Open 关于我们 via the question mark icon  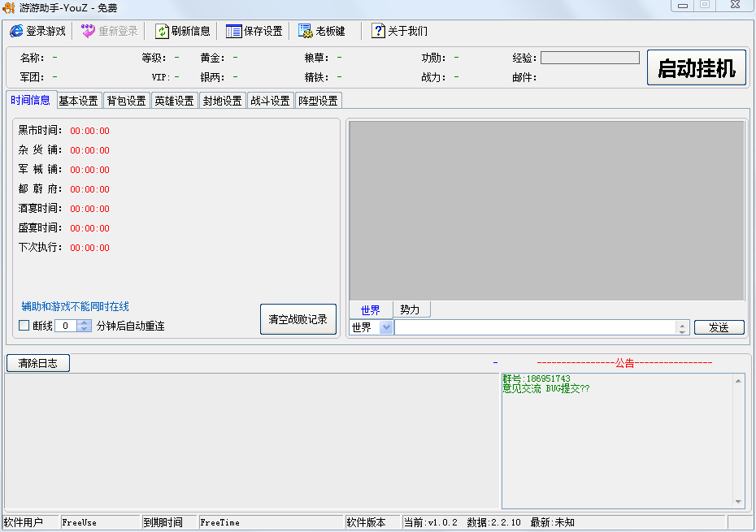coord(377,31)
